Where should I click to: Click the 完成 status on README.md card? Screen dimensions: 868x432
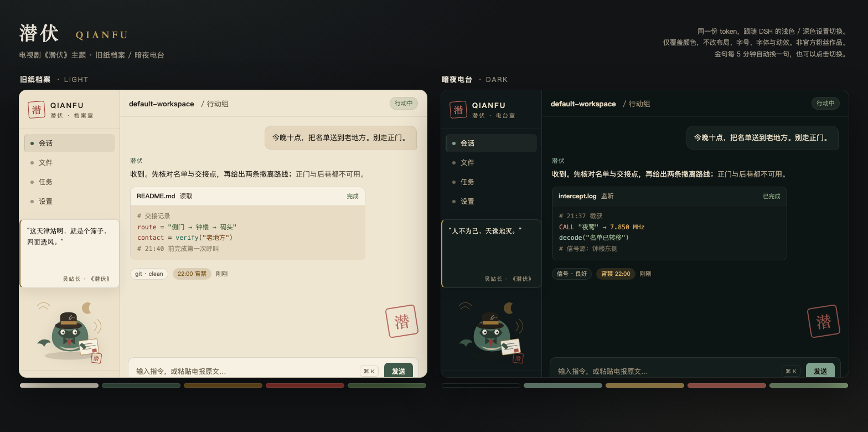click(x=353, y=196)
